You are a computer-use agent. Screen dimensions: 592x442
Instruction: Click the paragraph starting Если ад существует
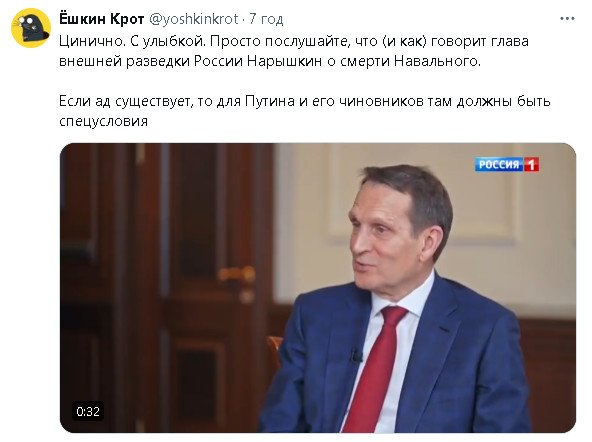pyautogui.click(x=305, y=111)
